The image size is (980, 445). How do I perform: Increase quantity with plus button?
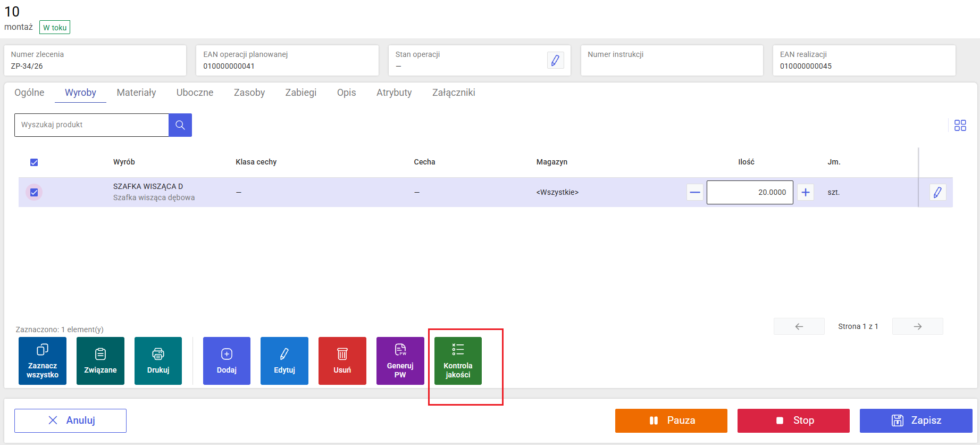point(806,192)
